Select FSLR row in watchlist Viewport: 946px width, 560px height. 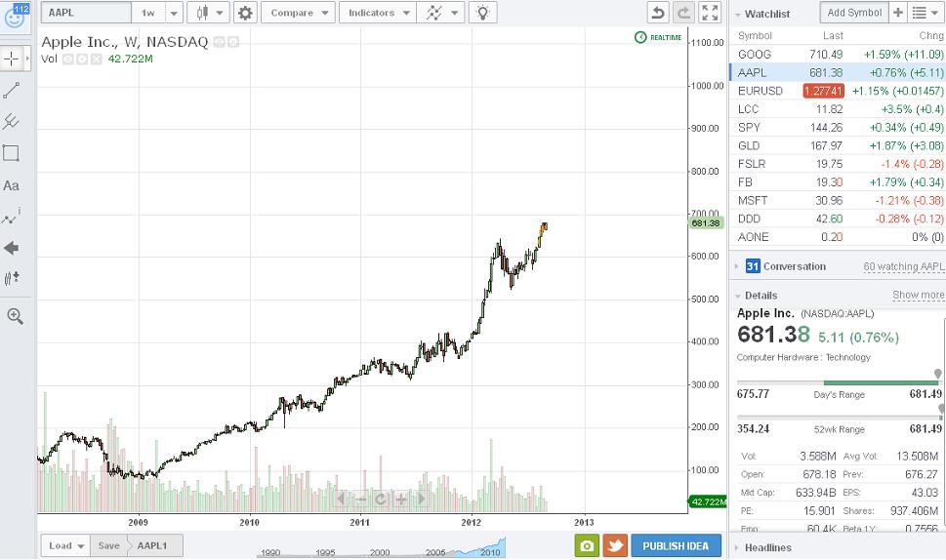point(838,164)
